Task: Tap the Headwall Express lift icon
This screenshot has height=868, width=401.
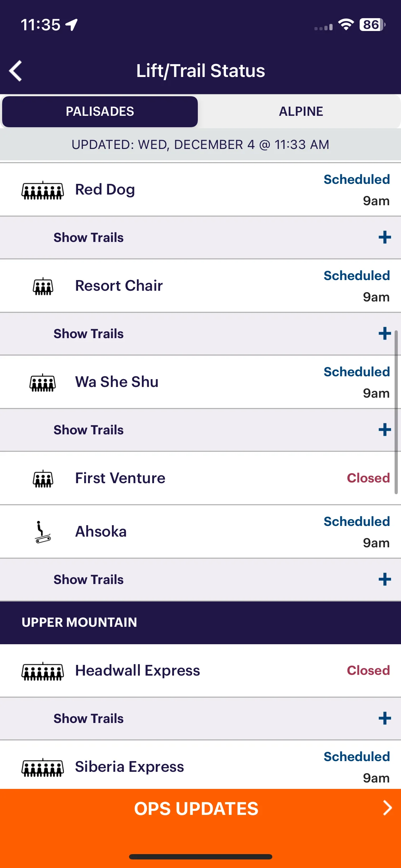Action: coord(43,671)
